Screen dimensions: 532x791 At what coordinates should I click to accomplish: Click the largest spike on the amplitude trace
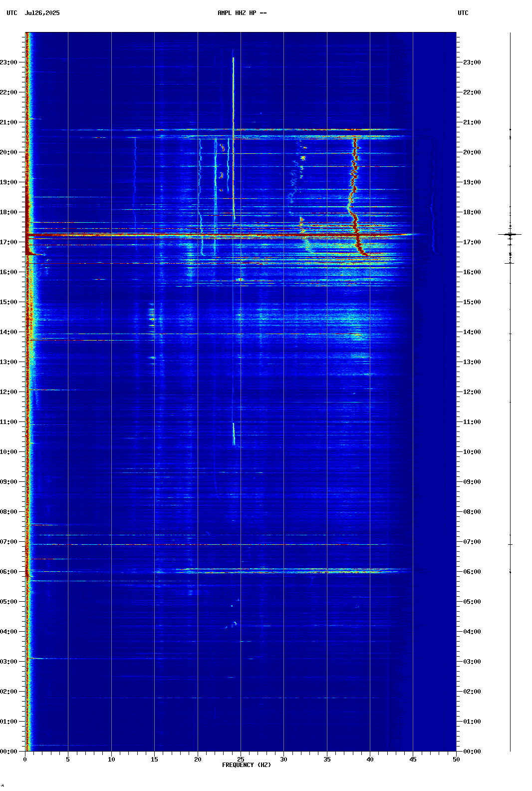click(x=510, y=234)
